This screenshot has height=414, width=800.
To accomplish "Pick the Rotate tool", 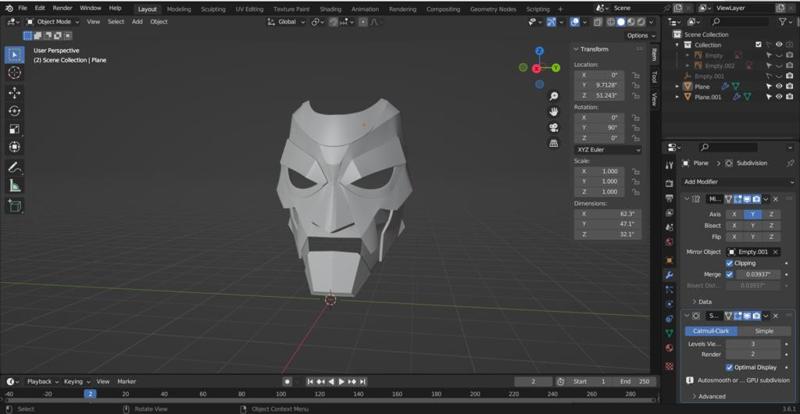I will point(14,111).
